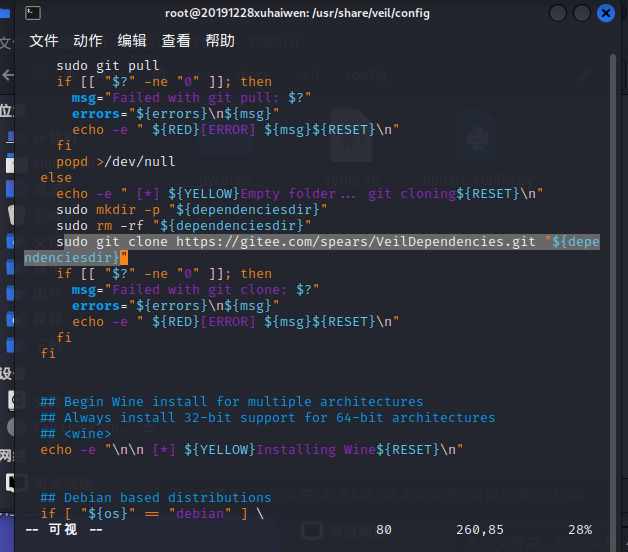Click 'popd >/dev/null' line
The height and width of the screenshot is (552, 628).
[116, 162]
